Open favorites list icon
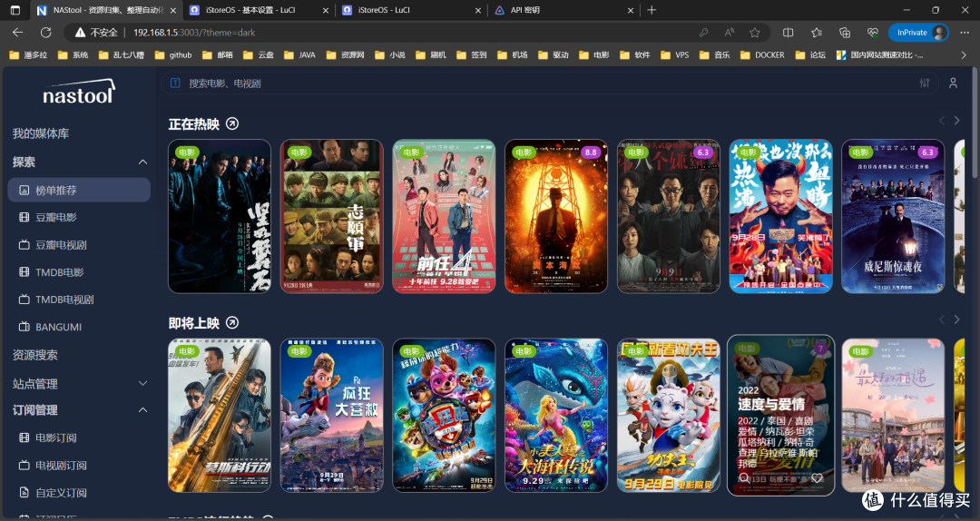The height and width of the screenshot is (521, 980). pos(817,33)
